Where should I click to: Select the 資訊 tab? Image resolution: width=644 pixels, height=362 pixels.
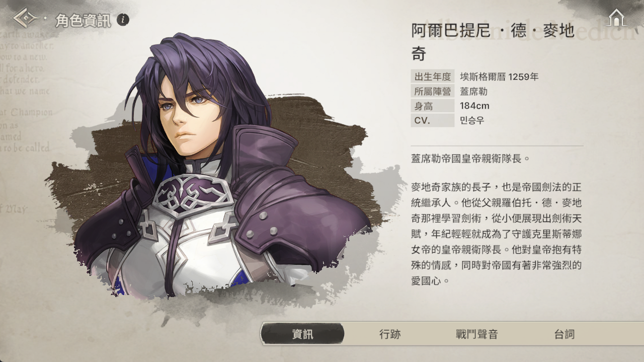[x=303, y=334]
